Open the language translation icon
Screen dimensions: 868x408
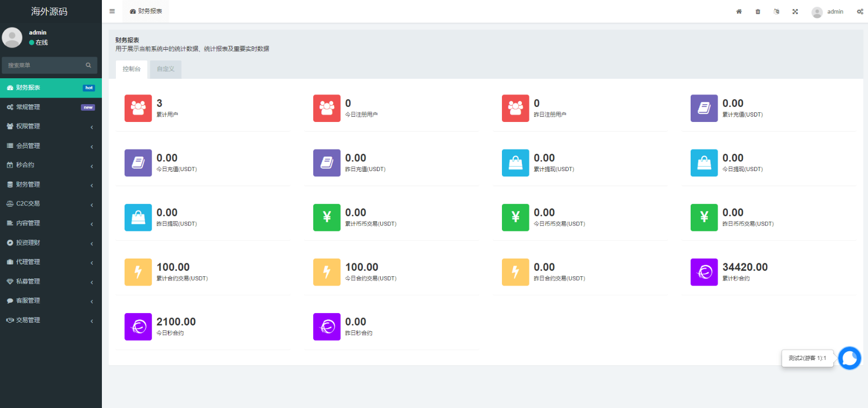[x=776, y=11]
